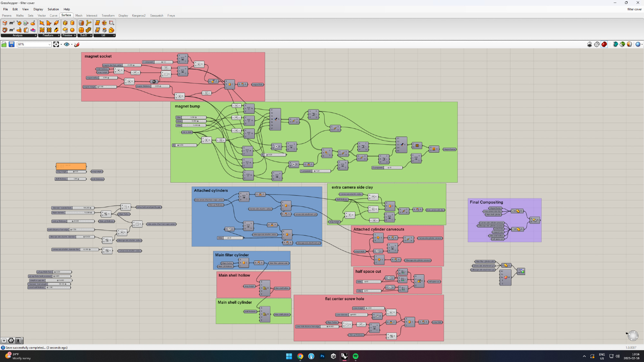Pick the Pipe component in Freeform panel
This screenshot has width=644, height=362.
pyautogui.click(x=56, y=23)
